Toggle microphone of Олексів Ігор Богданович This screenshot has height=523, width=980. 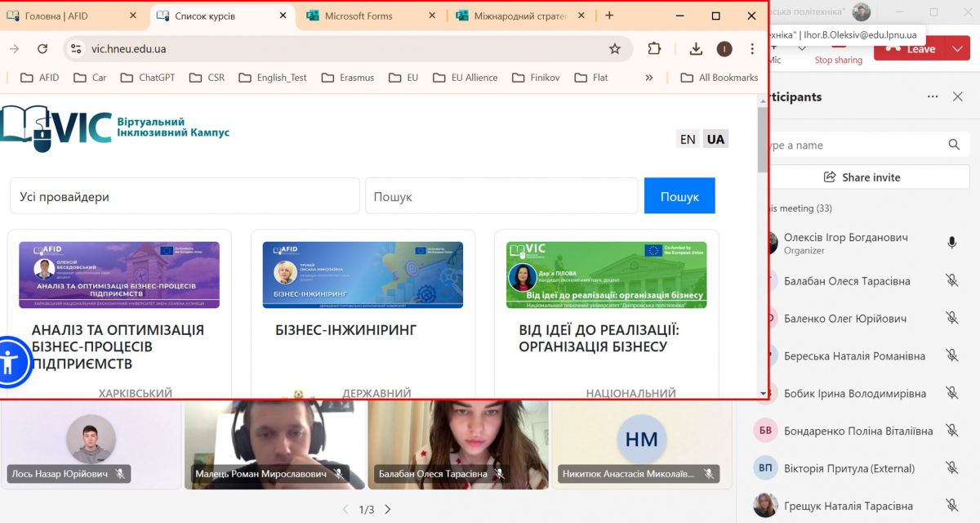tap(951, 239)
